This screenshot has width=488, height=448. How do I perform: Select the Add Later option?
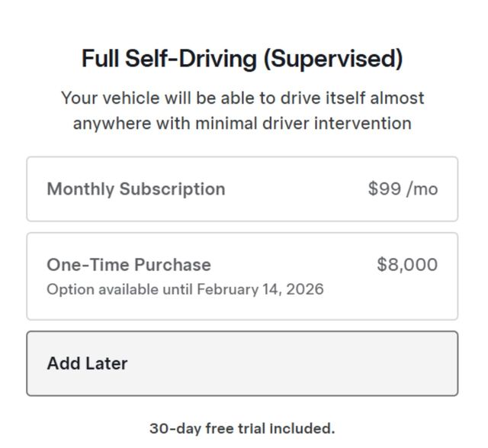[x=242, y=363]
